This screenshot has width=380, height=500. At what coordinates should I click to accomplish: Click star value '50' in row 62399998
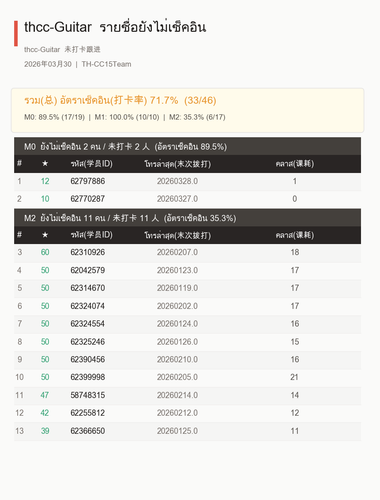45,377
